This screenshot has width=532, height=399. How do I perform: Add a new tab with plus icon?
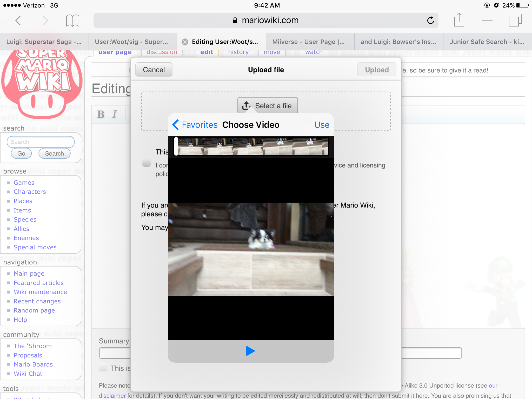[487, 20]
